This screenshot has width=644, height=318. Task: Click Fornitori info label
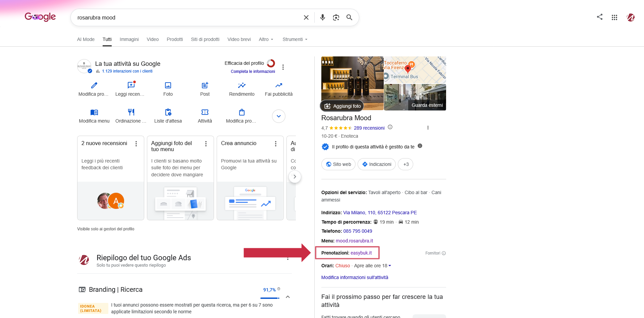tap(435, 253)
